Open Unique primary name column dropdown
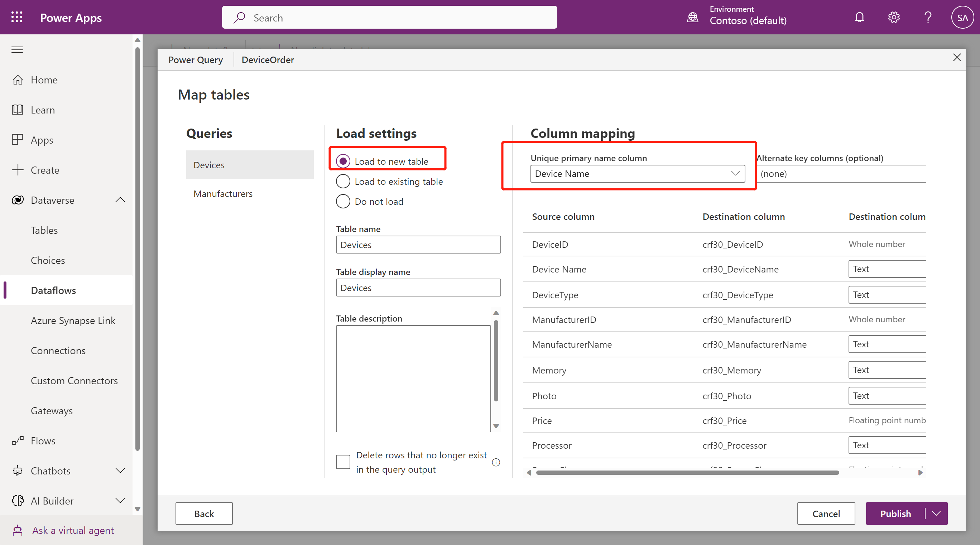The width and height of the screenshot is (980, 545). click(637, 174)
